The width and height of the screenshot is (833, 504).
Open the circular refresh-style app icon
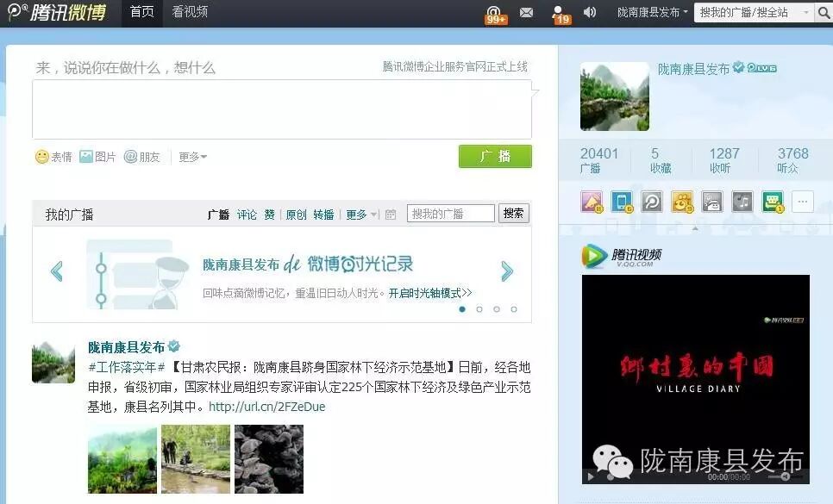point(651,202)
